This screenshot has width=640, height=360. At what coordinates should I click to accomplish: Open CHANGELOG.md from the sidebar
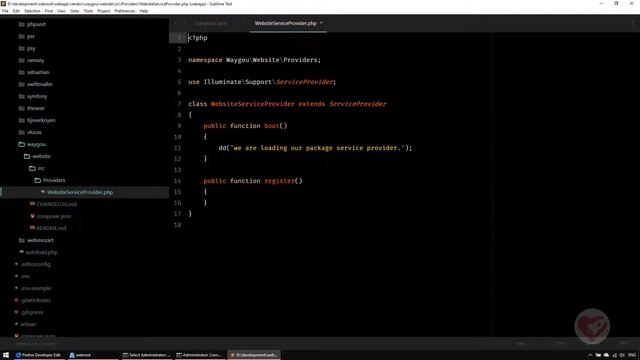[56, 204]
